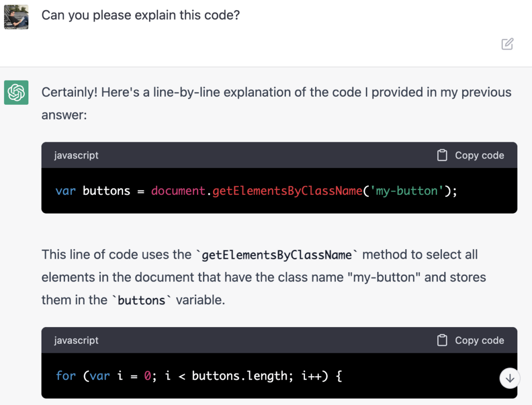Click the javascript label on the first code block
Image resolution: width=532 pixels, height=405 pixels.
point(76,155)
